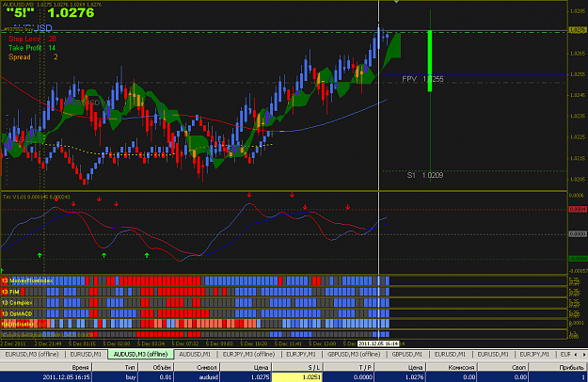Open the GBPUSD,M3 (offline) chart tab

(x=353, y=354)
